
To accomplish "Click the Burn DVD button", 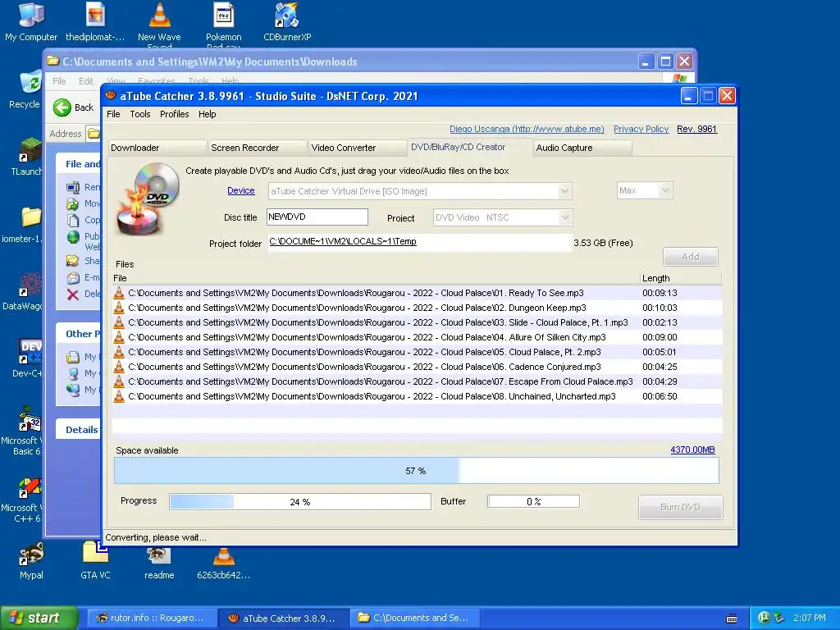I will tap(680, 507).
